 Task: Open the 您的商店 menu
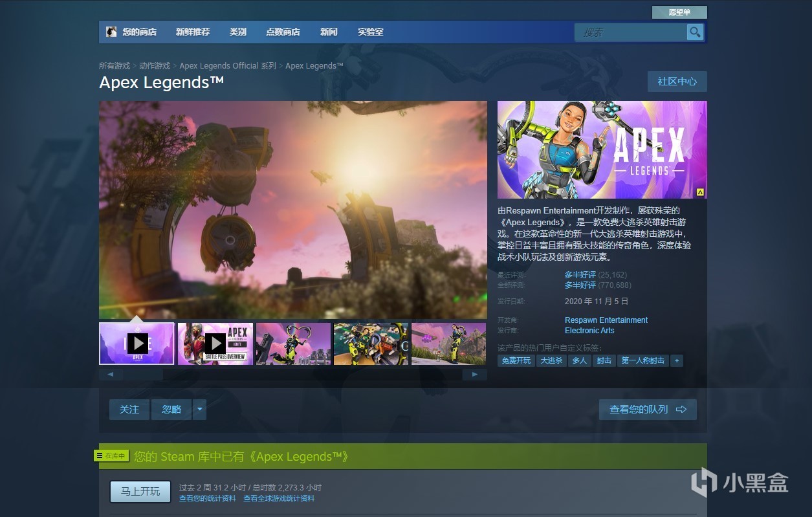(x=139, y=32)
